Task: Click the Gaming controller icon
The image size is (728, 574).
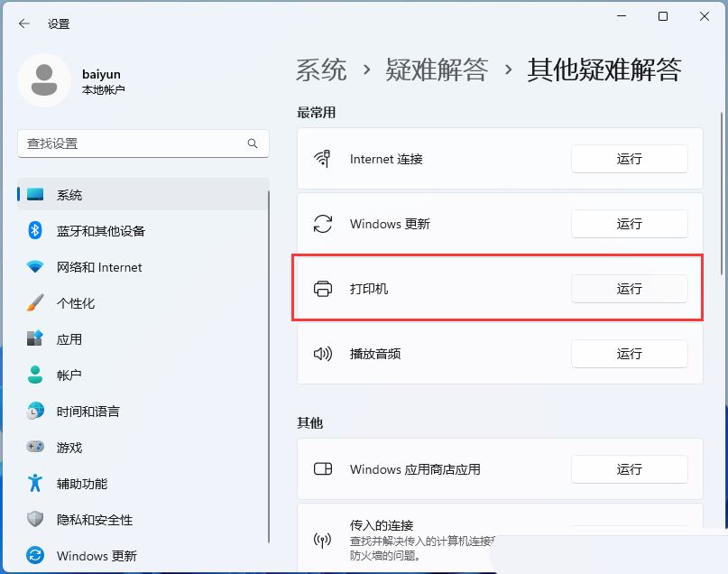Action: tap(35, 448)
